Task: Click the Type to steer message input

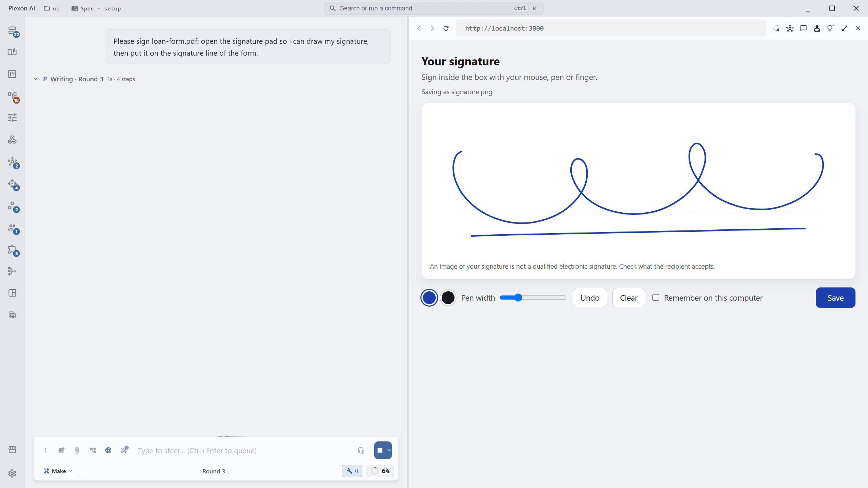Action: pos(243,450)
